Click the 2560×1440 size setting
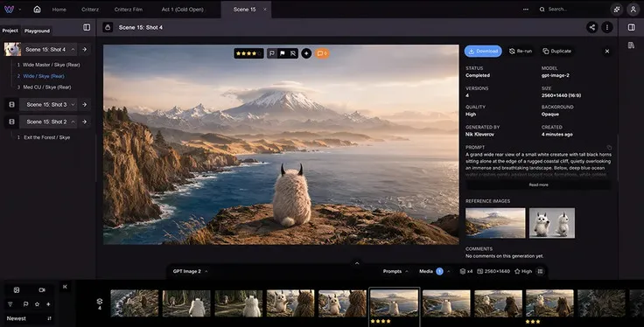Viewport: 644px width, 327px height. 493,271
